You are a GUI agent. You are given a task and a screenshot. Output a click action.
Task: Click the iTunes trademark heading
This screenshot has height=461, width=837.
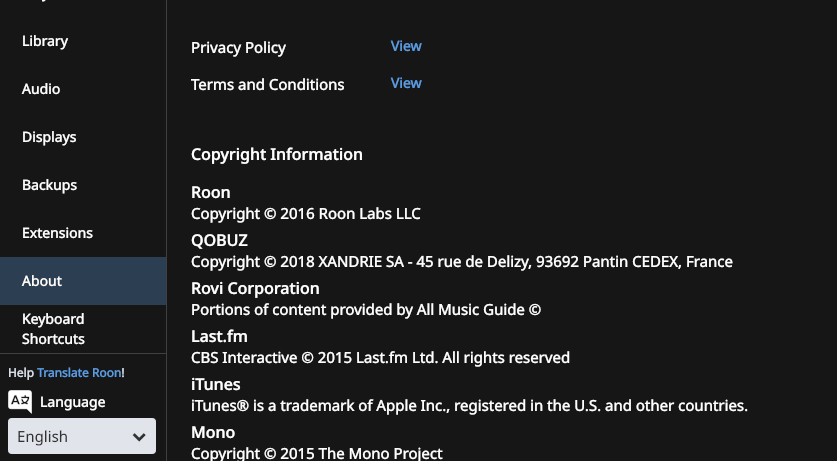coord(216,384)
